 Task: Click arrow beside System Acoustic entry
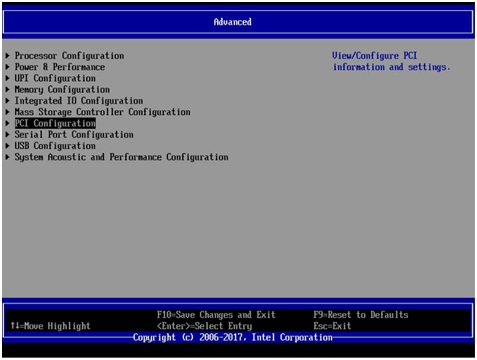(7, 157)
